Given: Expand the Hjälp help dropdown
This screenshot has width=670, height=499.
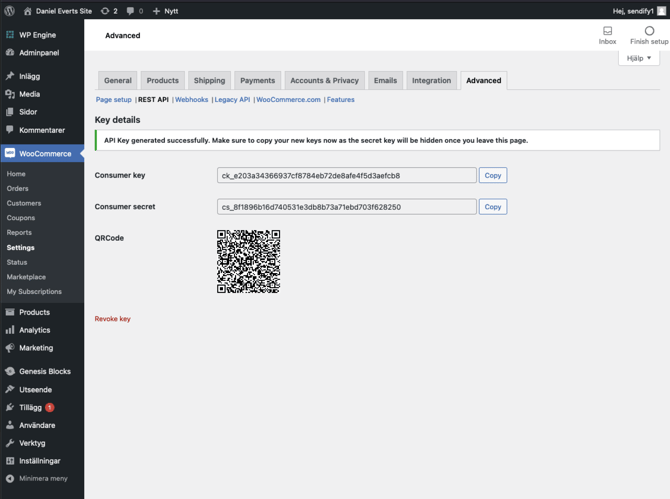Looking at the screenshot, I should (639, 59).
